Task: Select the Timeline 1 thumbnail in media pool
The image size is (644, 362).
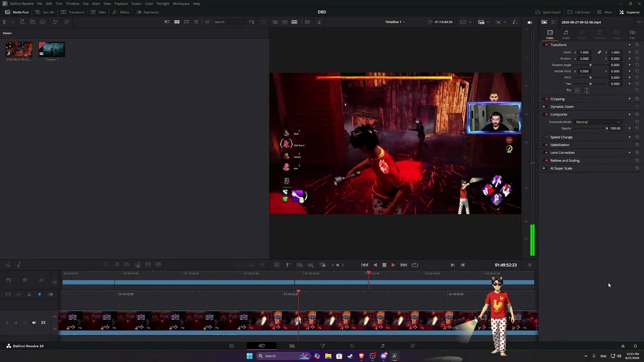Action: point(52,49)
